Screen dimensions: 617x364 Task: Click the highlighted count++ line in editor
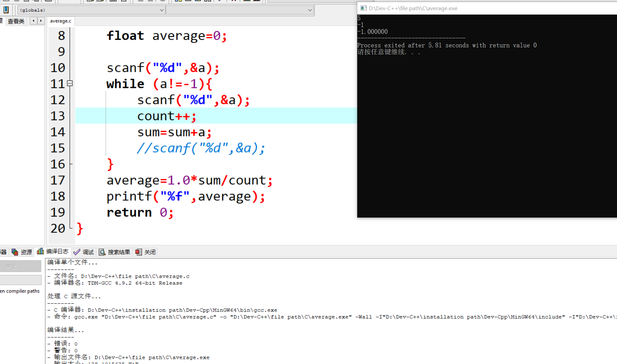[x=216, y=116]
